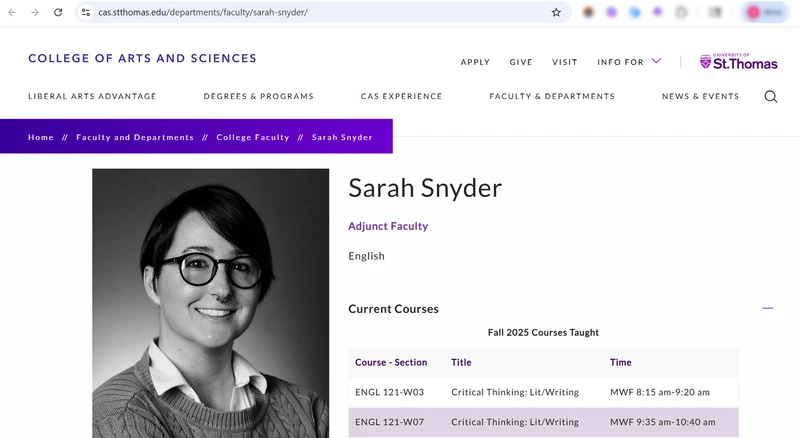Screen dimensions: 800x438
Task: Open News & Events menu
Action: click(x=701, y=96)
